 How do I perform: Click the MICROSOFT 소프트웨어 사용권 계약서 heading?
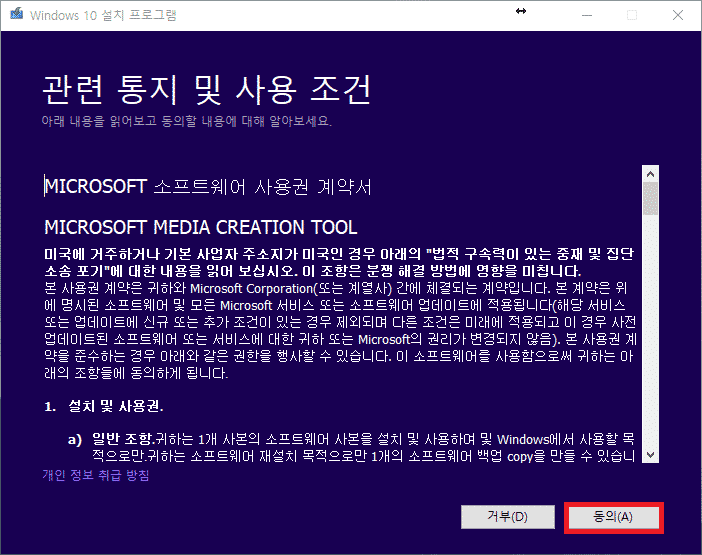[x=208, y=187]
